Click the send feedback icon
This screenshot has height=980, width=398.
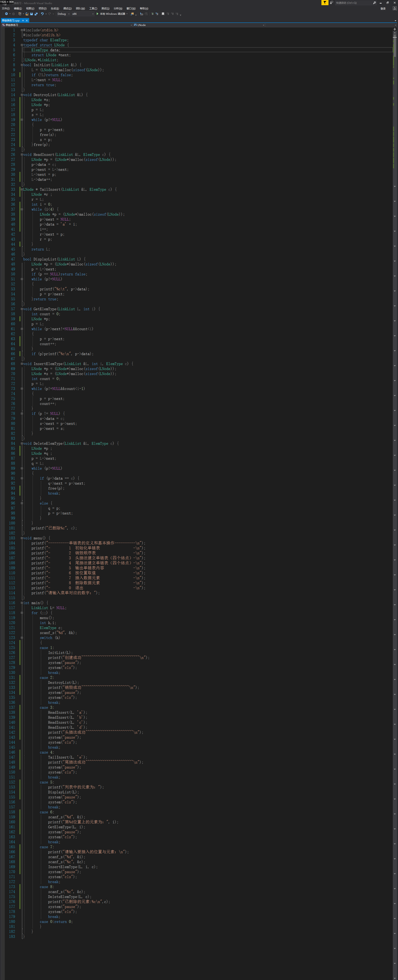[x=331, y=3]
